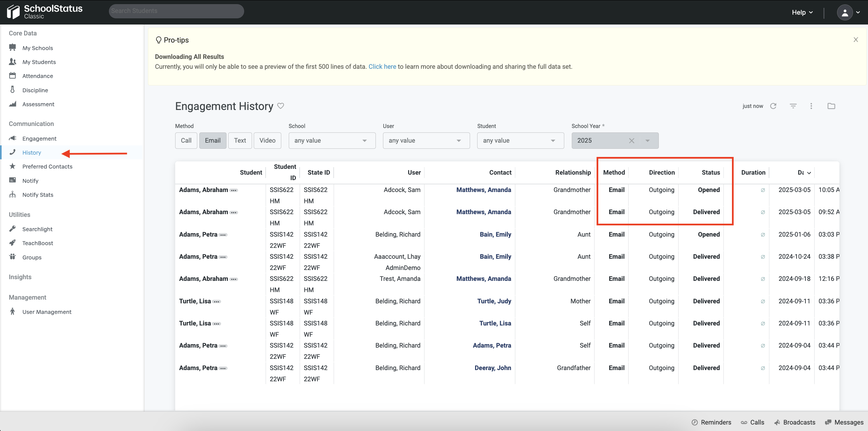Open the Searchlight utility
Viewport: 868px width, 431px height.
[37, 229]
